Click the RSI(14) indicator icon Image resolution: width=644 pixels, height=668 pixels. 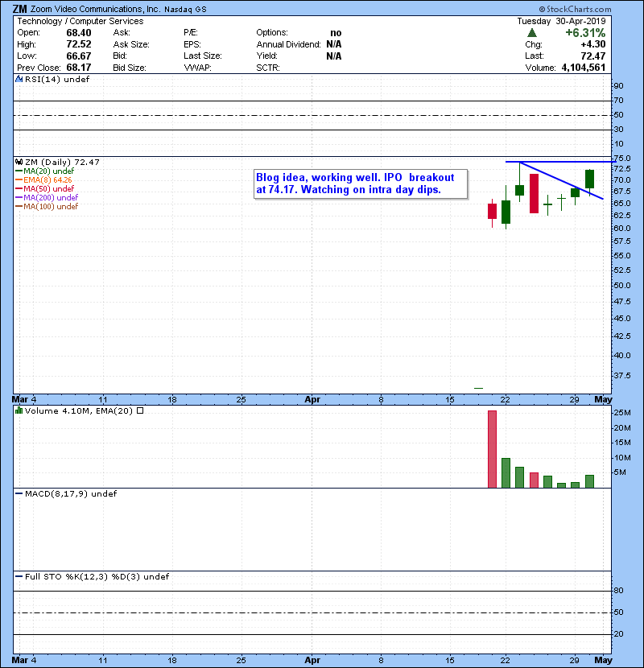[19, 79]
